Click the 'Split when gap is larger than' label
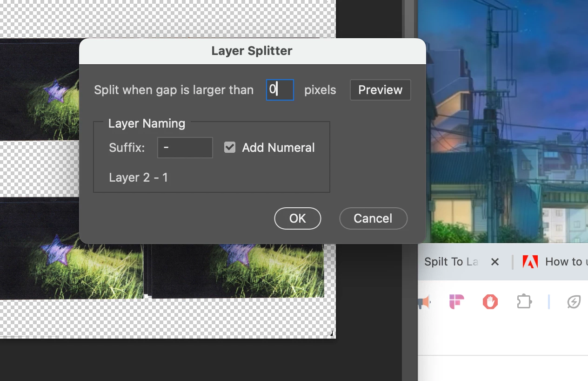 point(174,90)
